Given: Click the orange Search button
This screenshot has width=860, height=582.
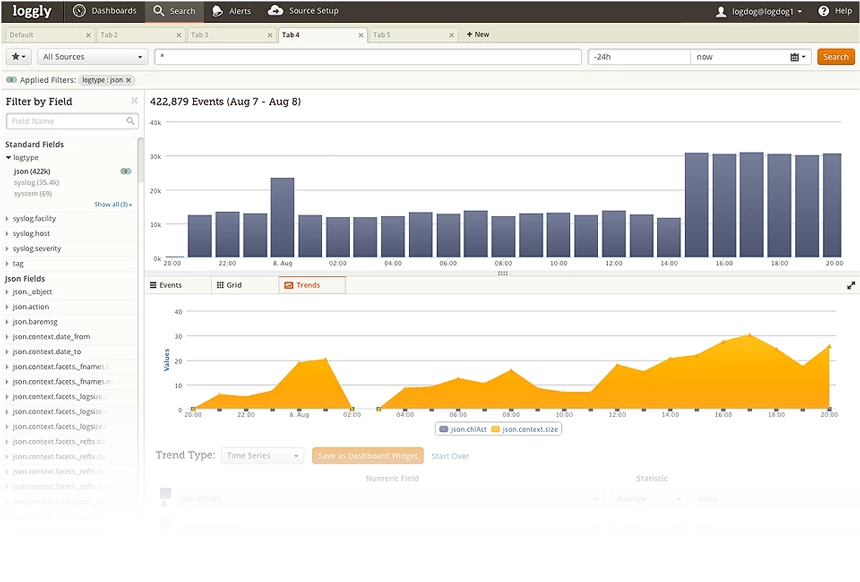Looking at the screenshot, I should click(835, 56).
